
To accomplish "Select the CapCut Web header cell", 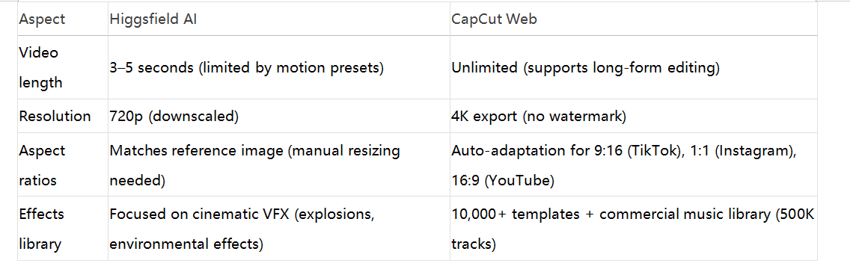I will click(633, 19).
